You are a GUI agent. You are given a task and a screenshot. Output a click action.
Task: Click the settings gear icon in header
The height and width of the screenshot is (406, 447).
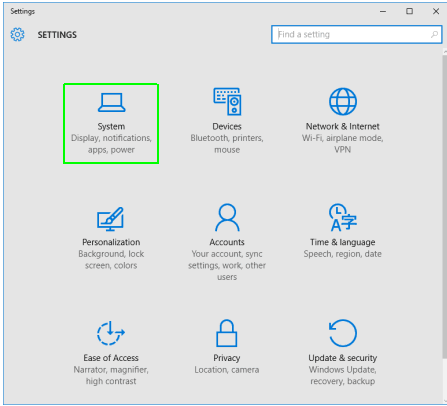tap(17, 34)
